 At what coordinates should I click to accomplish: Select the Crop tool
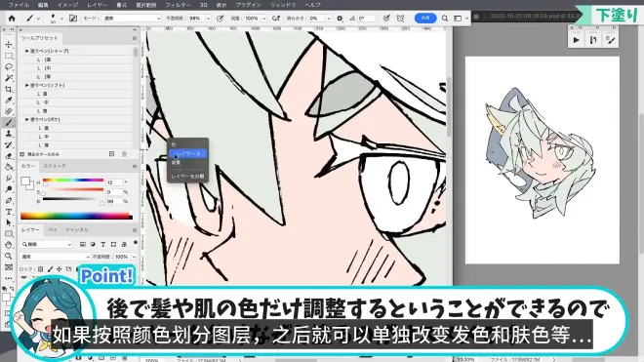tap(9, 89)
